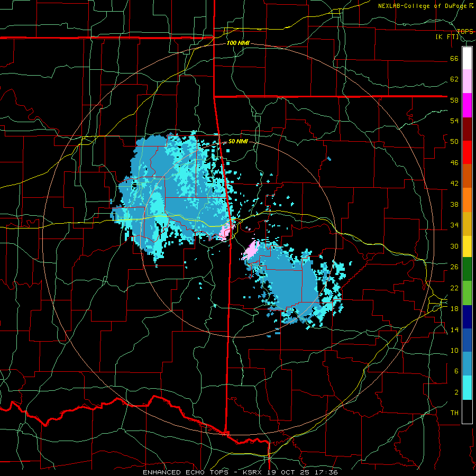The width and height of the screenshot is (476, 476).
Task: Click the cyan 6 legend swatch
Action: pyautogui.click(x=467, y=388)
